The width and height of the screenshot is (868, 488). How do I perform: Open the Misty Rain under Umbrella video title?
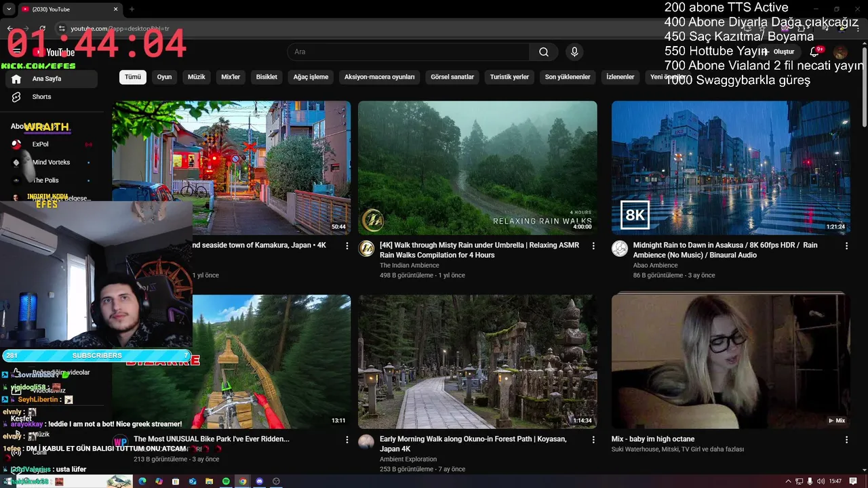pyautogui.click(x=479, y=250)
